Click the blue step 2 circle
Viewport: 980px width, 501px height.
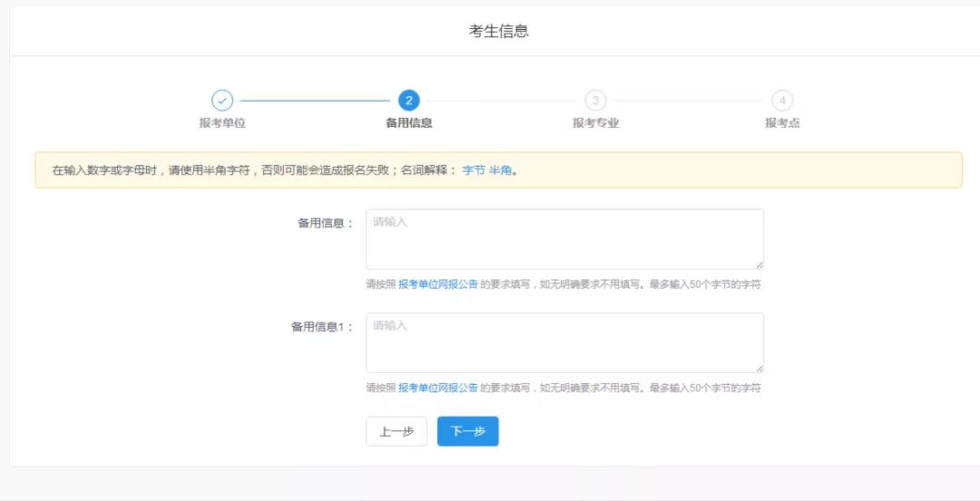(x=408, y=101)
